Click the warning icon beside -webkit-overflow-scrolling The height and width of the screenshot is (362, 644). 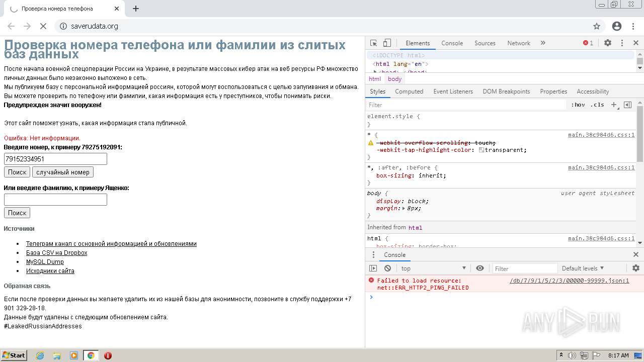(x=371, y=143)
